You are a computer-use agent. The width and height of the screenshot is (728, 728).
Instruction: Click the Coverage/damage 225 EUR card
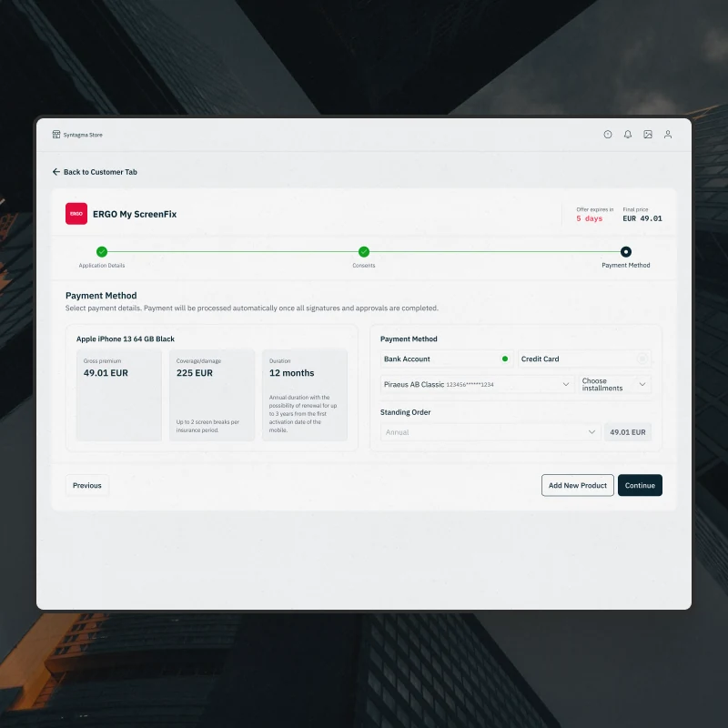(x=212, y=395)
